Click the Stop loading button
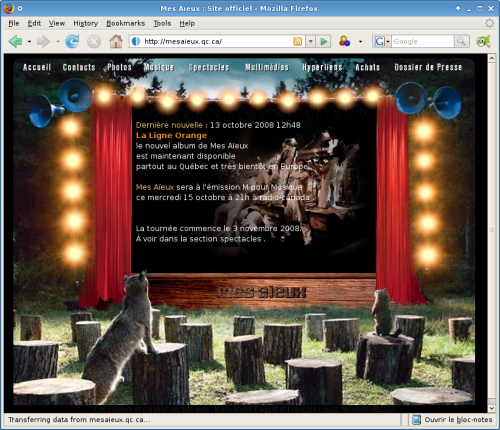The image size is (500, 430). (x=94, y=42)
